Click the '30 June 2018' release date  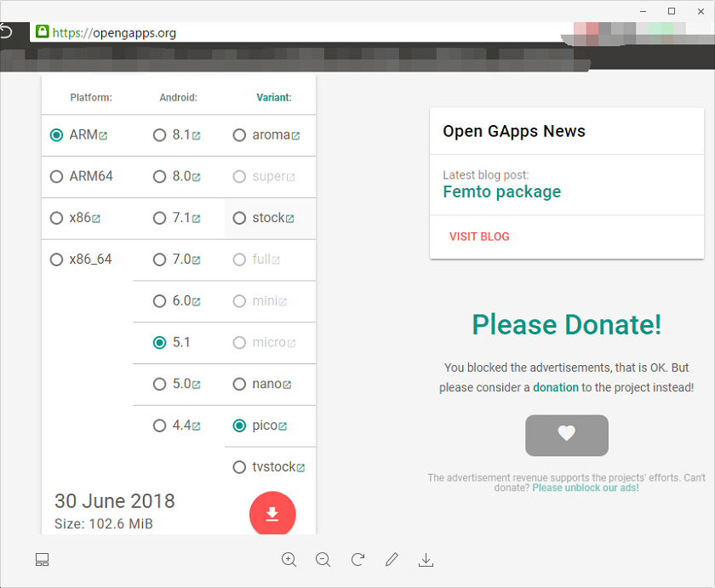click(x=114, y=500)
